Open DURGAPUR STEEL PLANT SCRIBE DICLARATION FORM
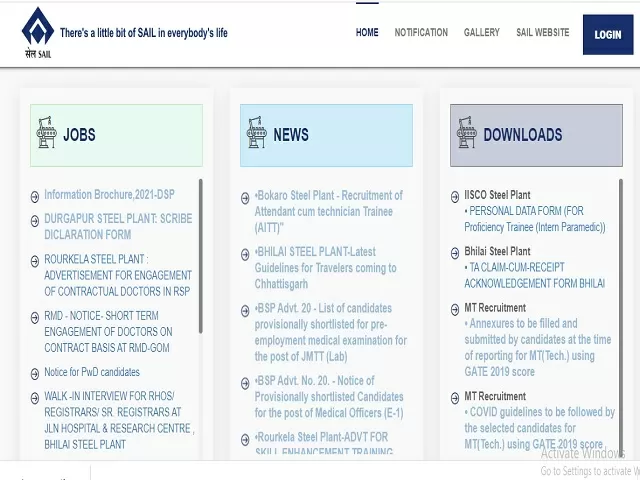The width and height of the screenshot is (640, 480). [118, 227]
